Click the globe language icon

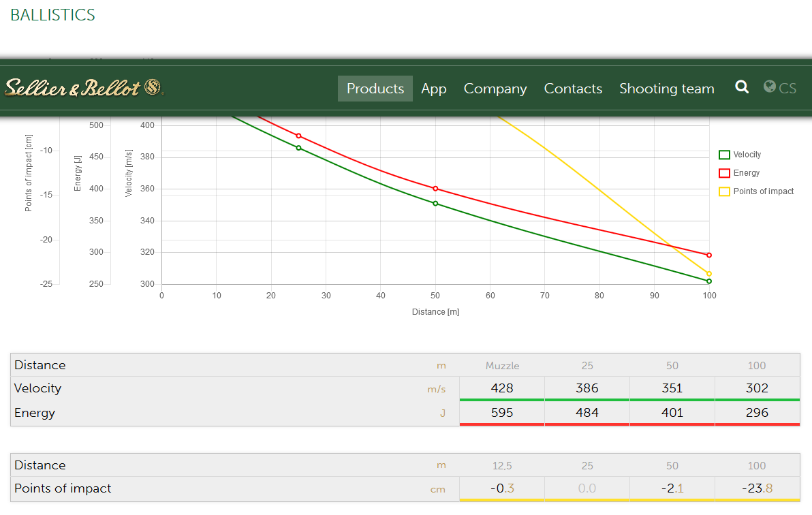point(770,87)
